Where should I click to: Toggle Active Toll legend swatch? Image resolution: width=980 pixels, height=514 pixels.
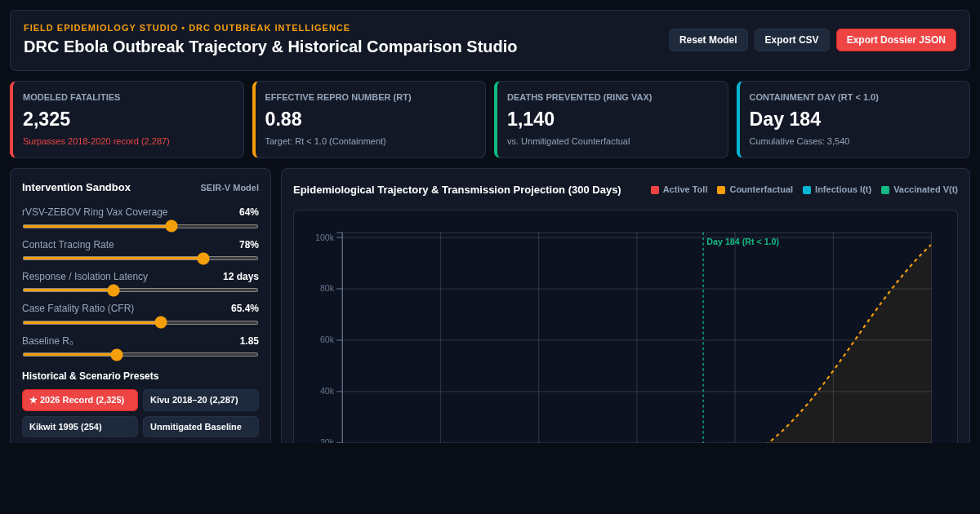(x=655, y=190)
